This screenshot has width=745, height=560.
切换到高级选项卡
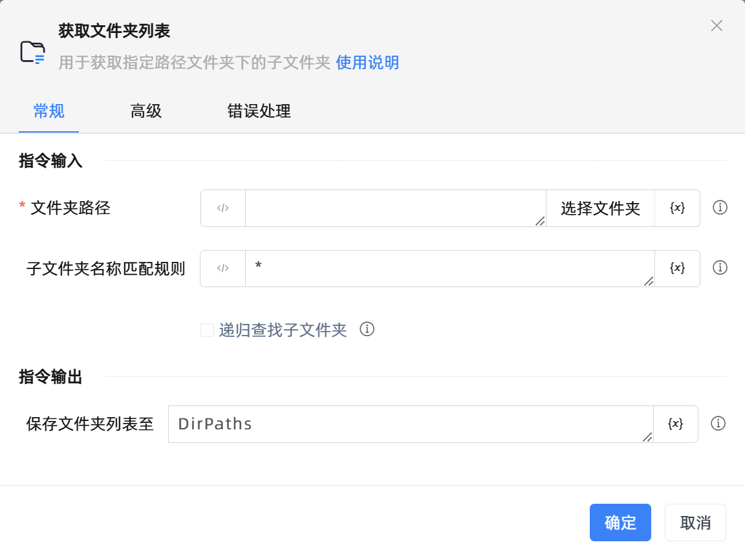pos(146,111)
